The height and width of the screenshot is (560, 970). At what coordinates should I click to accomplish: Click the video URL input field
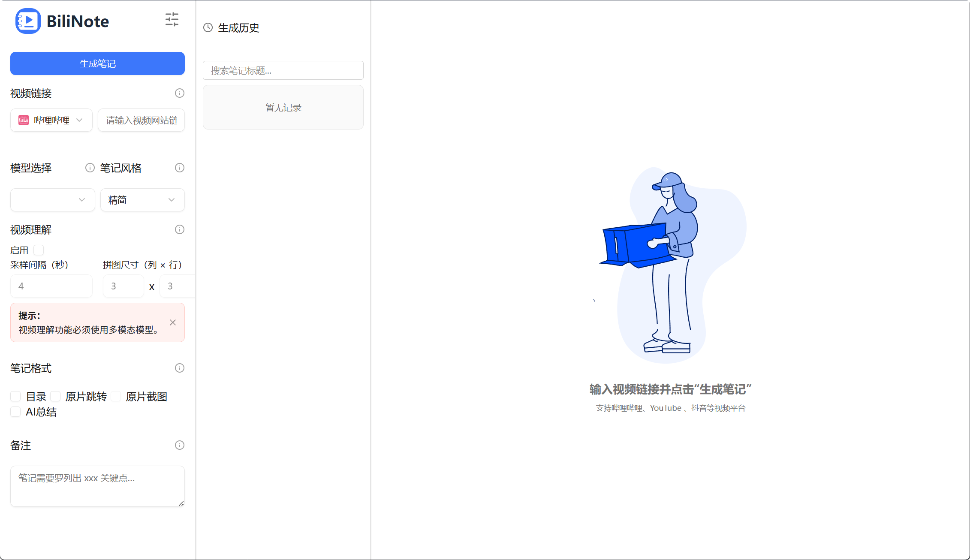[x=141, y=120]
